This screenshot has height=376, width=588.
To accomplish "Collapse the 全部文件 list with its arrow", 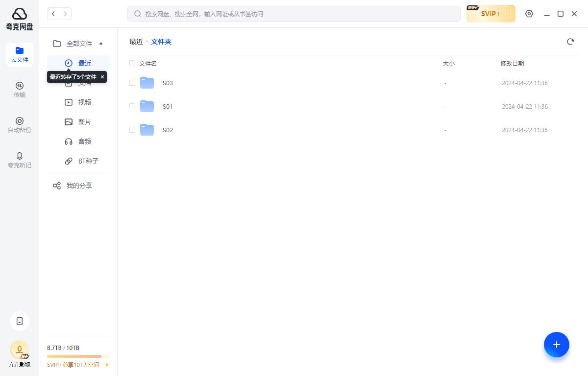I will pyautogui.click(x=101, y=44).
